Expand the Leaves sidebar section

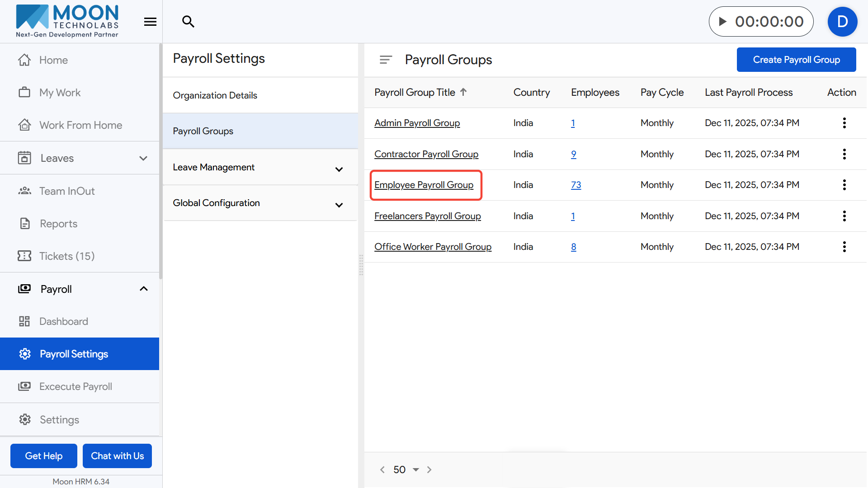pyautogui.click(x=143, y=158)
